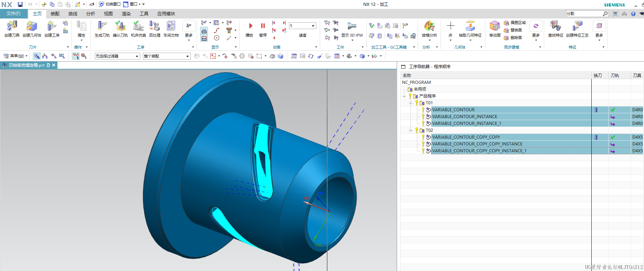The width and height of the screenshot is (644, 271).
Task: Click the search magnifier in command finder
Action: [x=605, y=14]
